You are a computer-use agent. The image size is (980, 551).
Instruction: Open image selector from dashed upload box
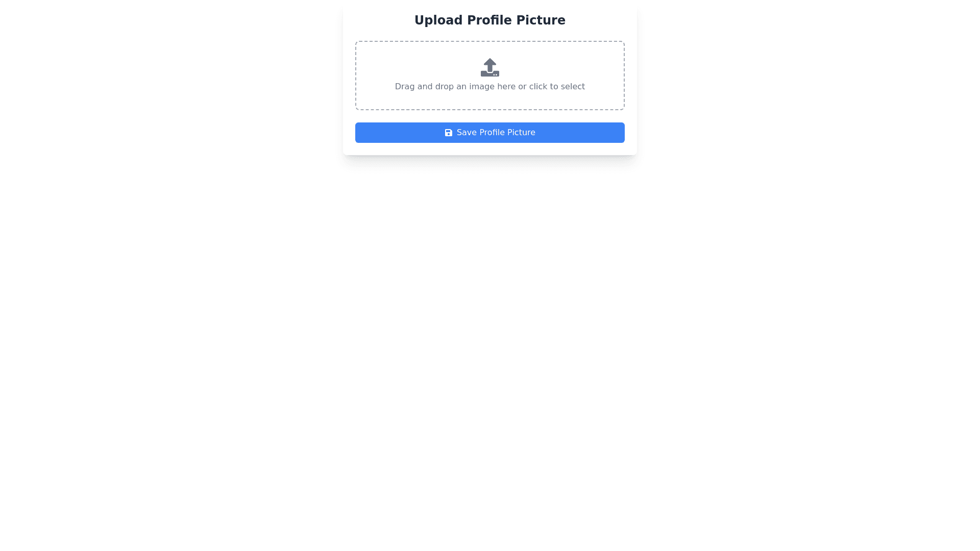490,76
